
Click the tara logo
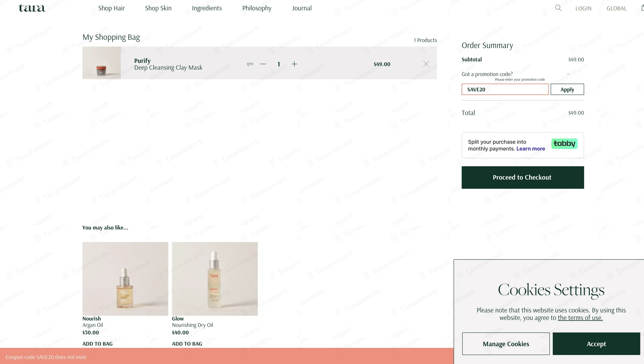pos(32,8)
